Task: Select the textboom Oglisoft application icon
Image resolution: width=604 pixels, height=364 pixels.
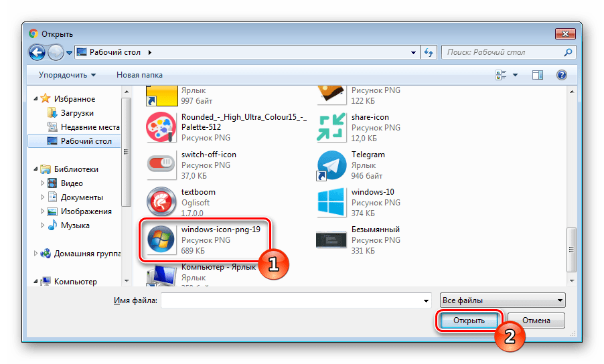Action: 161,201
